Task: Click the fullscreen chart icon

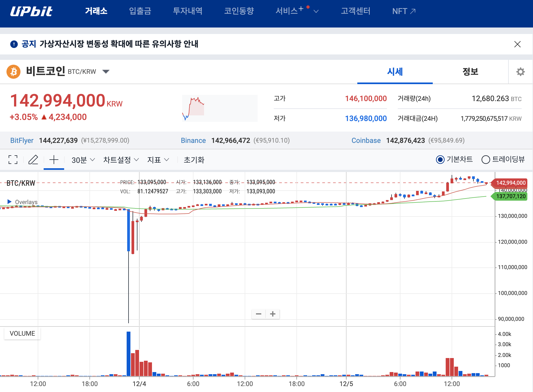Action: point(13,160)
